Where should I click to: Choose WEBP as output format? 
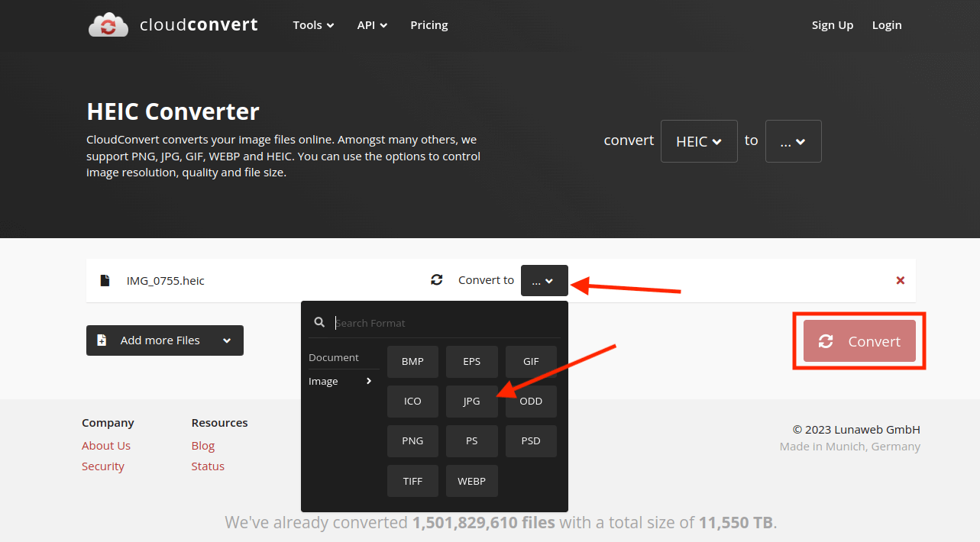tap(472, 481)
